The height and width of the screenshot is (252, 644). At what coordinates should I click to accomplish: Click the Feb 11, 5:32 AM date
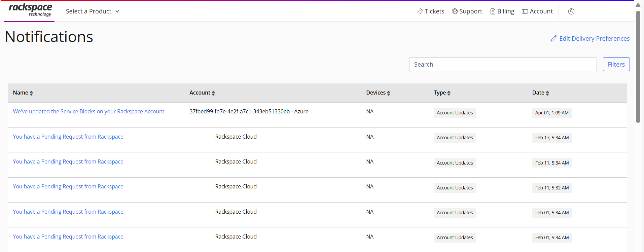(x=552, y=188)
